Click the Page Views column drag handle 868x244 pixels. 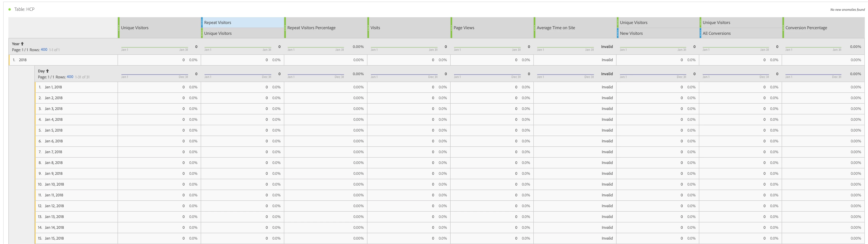[x=451, y=28]
